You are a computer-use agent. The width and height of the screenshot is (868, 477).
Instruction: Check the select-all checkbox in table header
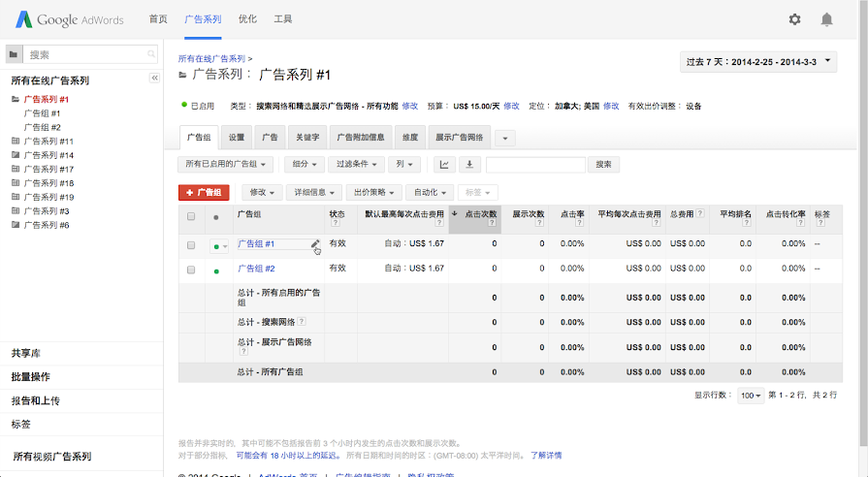pyautogui.click(x=191, y=216)
